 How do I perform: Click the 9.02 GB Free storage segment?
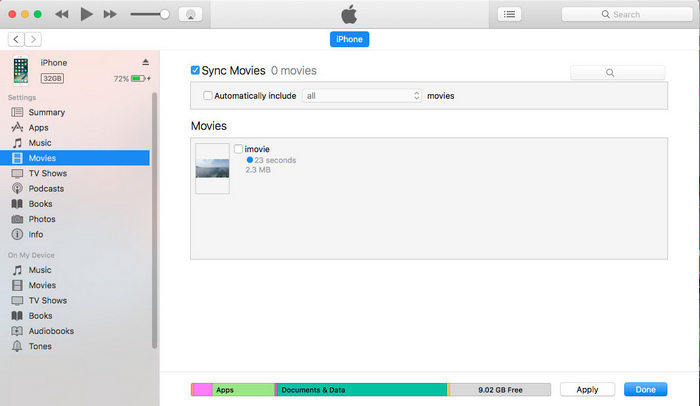(500, 389)
